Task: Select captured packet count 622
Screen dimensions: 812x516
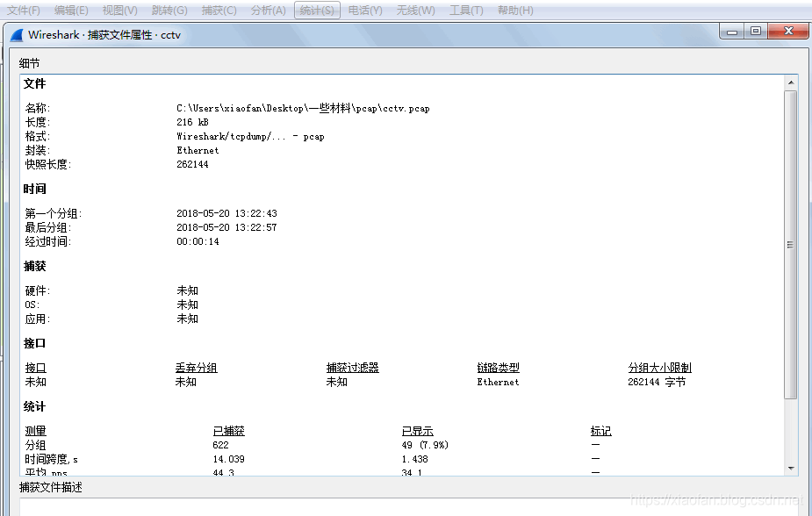Action: pyautogui.click(x=220, y=445)
